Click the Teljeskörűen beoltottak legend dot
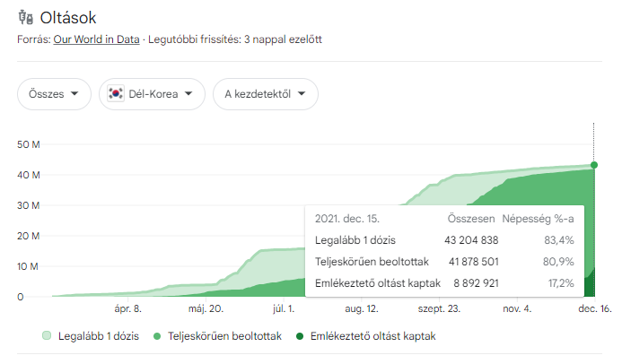Image resolution: width=622 pixels, height=364 pixels. pos(156,336)
